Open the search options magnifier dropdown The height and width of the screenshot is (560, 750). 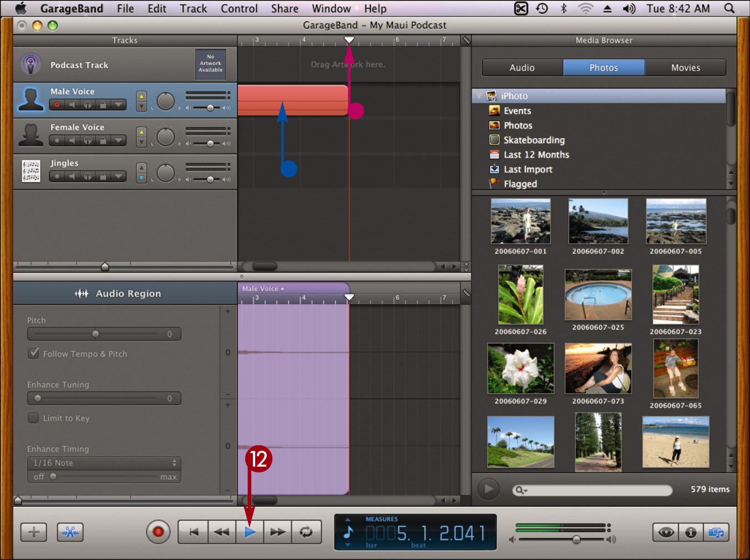pyautogui.click(x=521, y=490)
